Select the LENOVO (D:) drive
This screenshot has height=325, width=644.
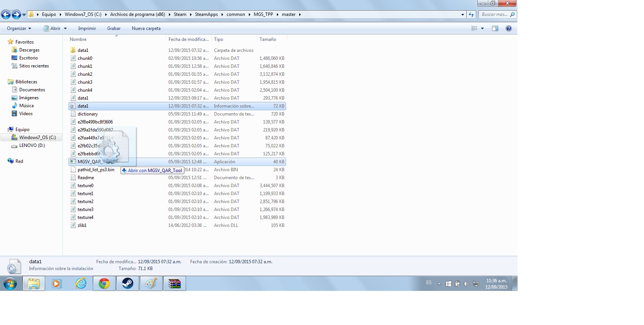[32, 145]
